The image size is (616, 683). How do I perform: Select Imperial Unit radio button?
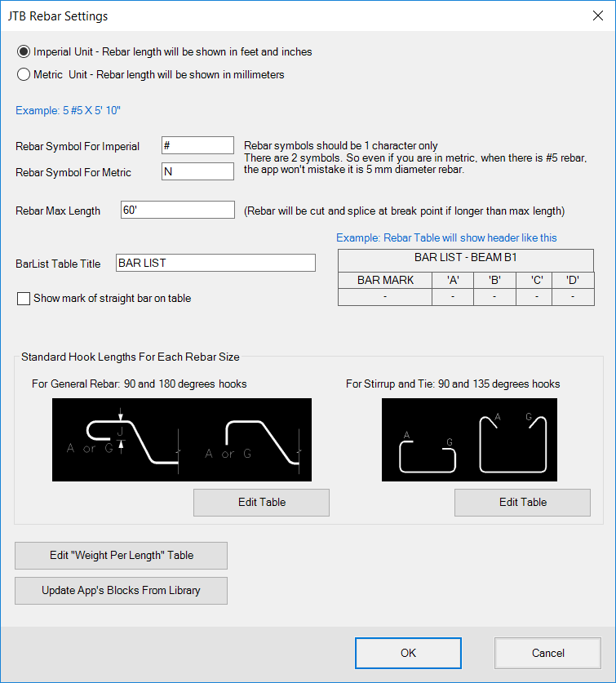pos(24,52)
